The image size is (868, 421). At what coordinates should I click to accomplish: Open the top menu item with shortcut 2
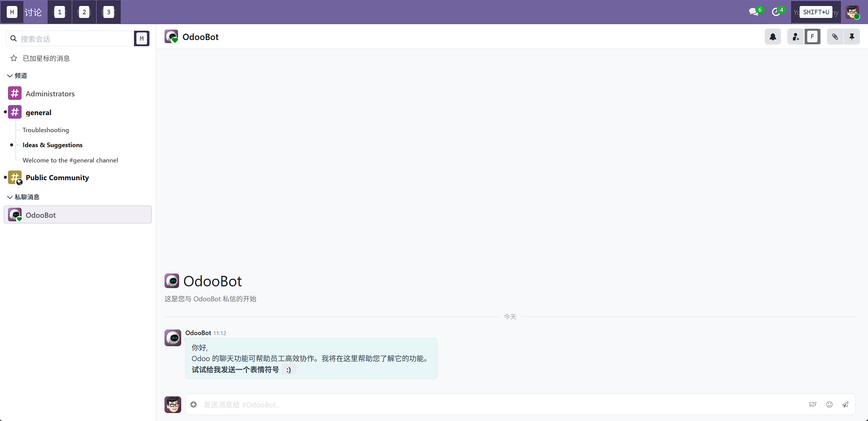pos(84,12)
